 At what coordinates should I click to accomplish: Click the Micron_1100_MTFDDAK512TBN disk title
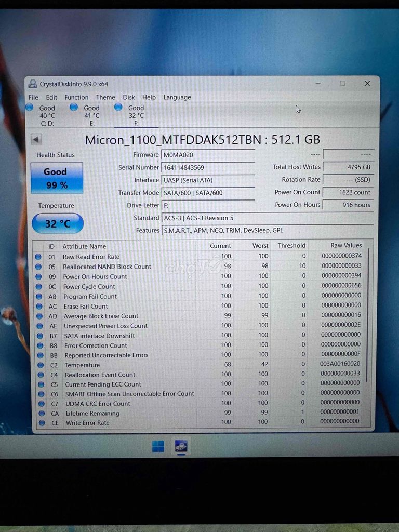pyautogui.click(x=202, y=140)
